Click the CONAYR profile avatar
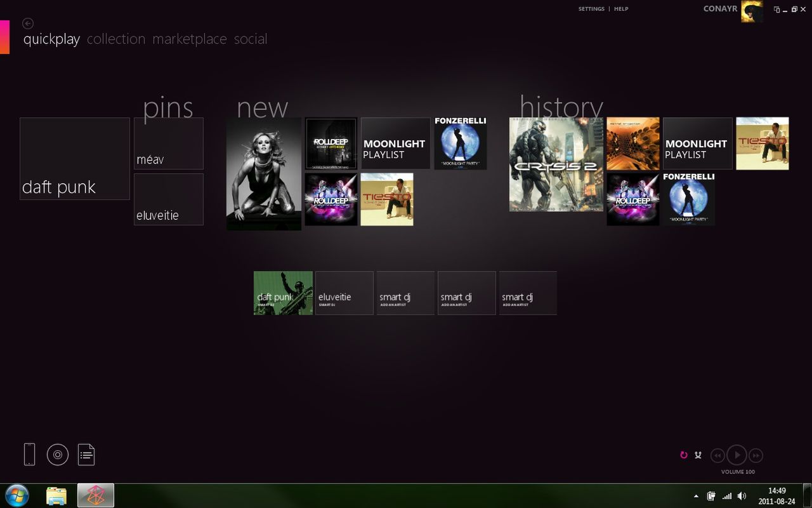812x508 pixels. click(x=752, y=11)
